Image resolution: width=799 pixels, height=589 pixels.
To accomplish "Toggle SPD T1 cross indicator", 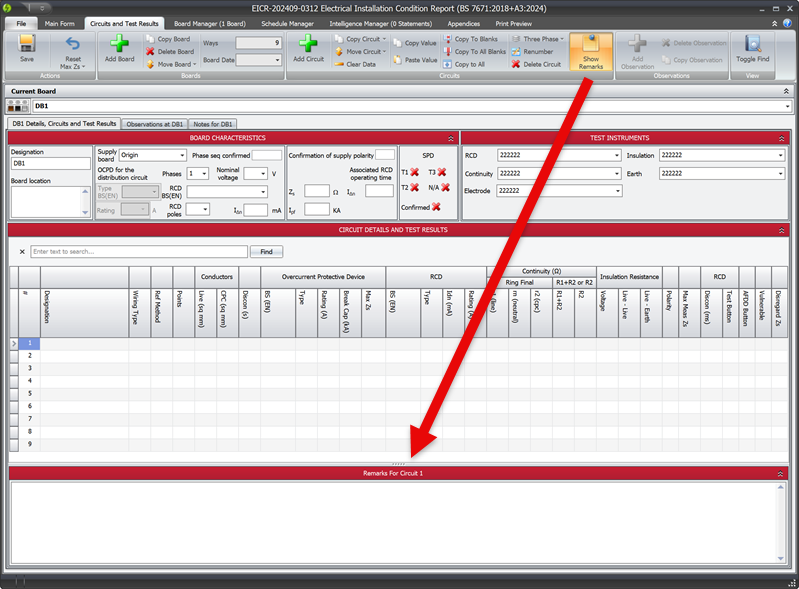I will coord(415,172).
